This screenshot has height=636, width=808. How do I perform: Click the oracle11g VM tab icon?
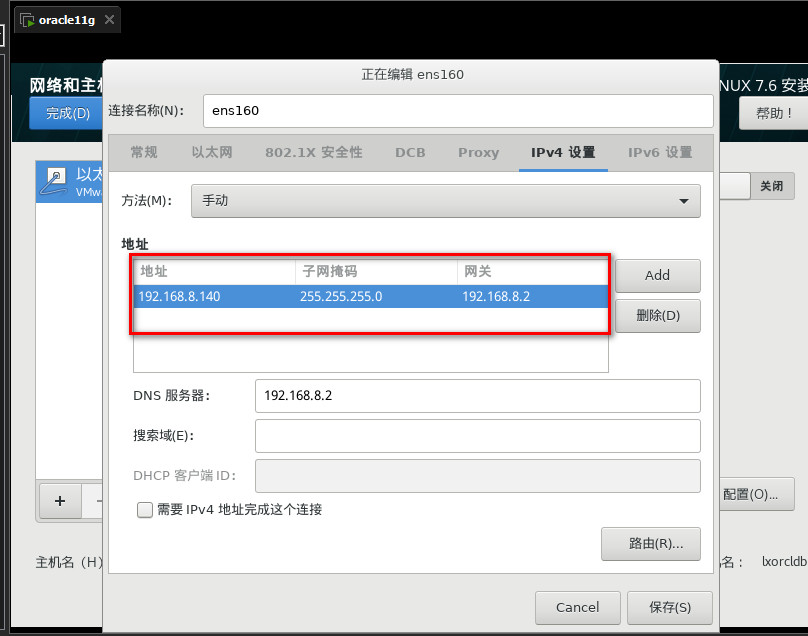point(26,20)
